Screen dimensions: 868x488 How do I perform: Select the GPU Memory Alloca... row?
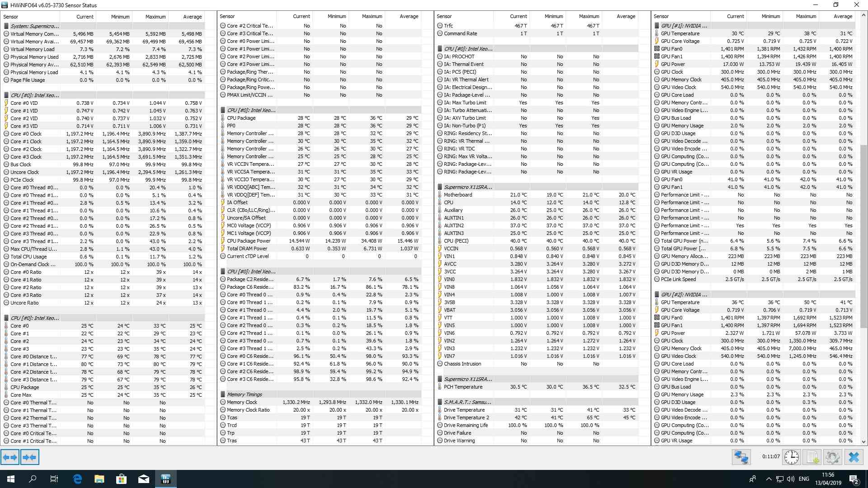pyautogui.click(x=754, y=256)
